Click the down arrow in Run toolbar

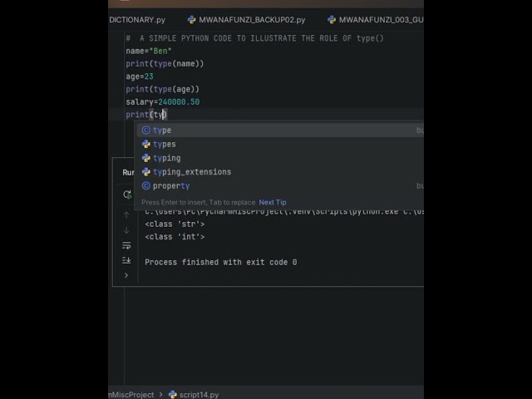[x=126, y=230]
